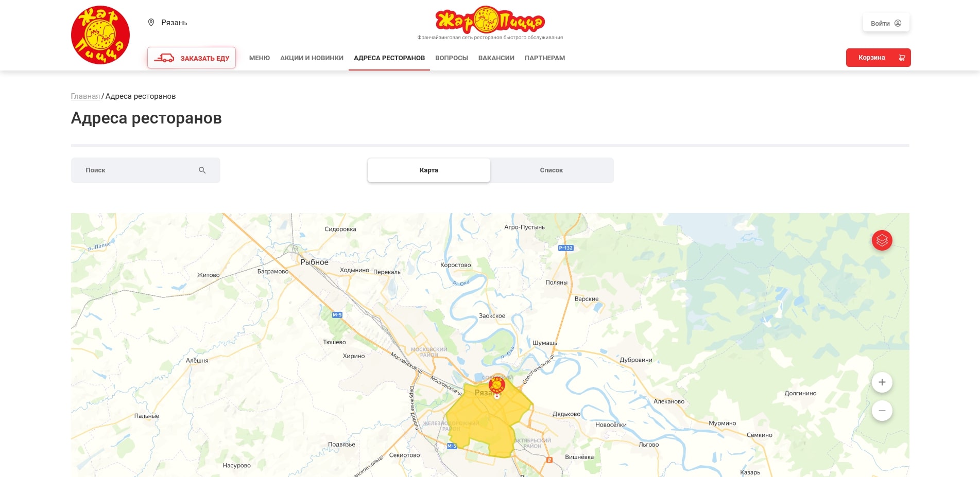
Task: Click the delivery truck icon
Action: (164, 58)
